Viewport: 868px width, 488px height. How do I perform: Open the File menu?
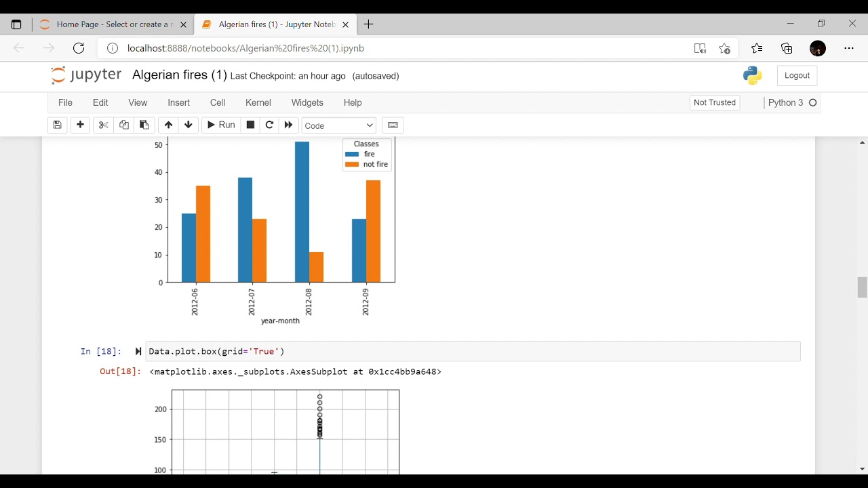[x=65, y=103]
